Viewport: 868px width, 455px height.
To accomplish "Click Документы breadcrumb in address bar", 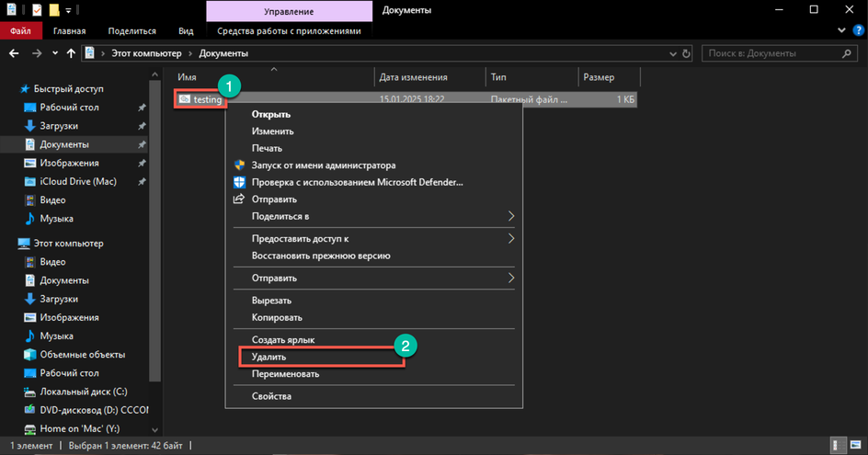I will (223, 53).
